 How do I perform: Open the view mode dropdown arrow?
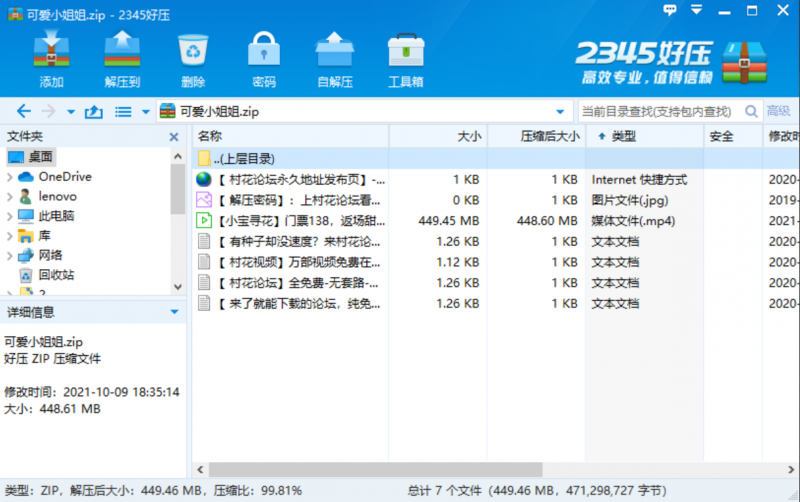tap(146, 112)
